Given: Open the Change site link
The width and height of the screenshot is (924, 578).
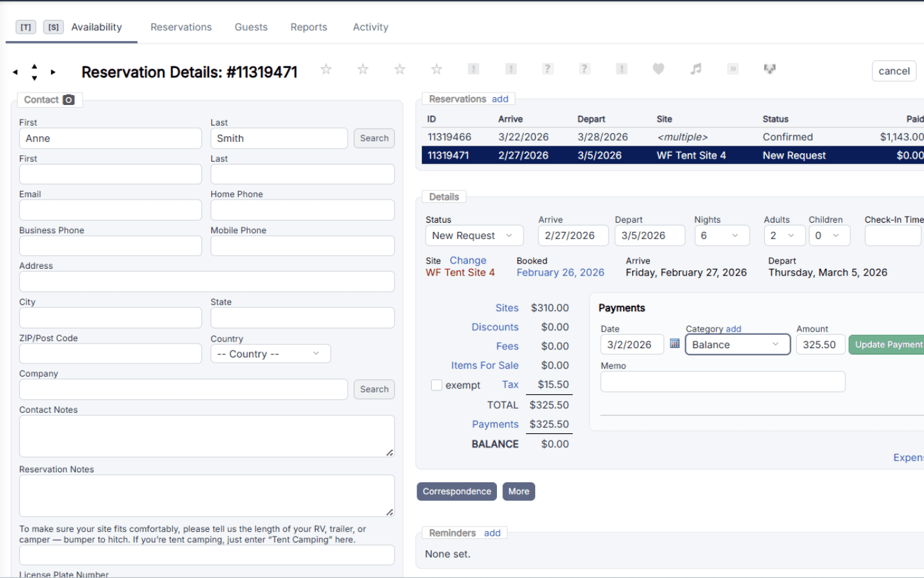Looking at the screenshot, I should pyautogui.click(x=468, y=260).
